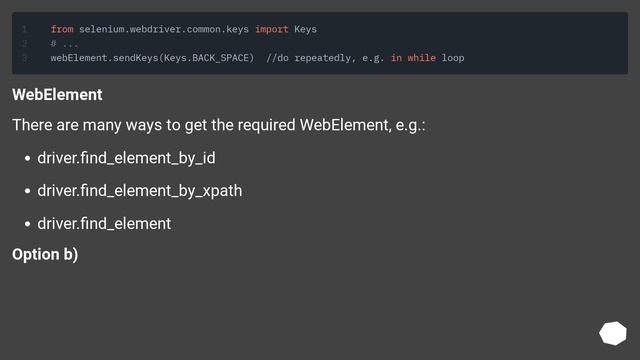Click the white heptagon icon
The image size is (640, 360).
coord(613,333)
